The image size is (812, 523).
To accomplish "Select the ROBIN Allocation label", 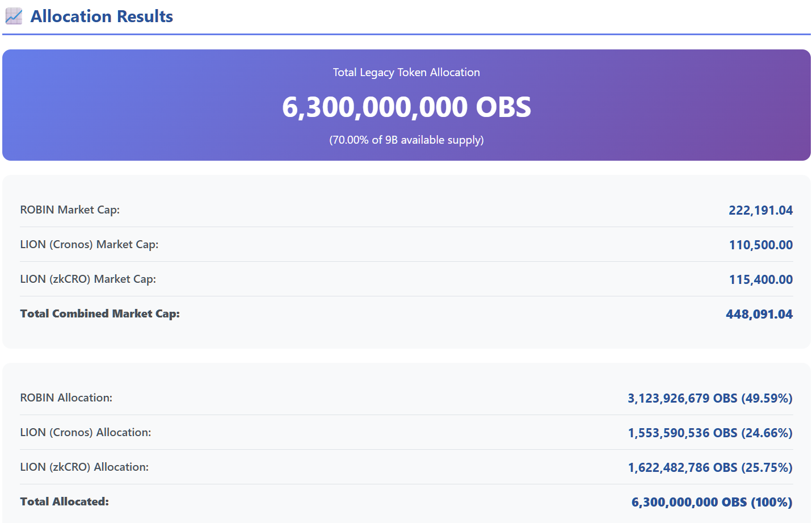I will [x=66, y=398].
